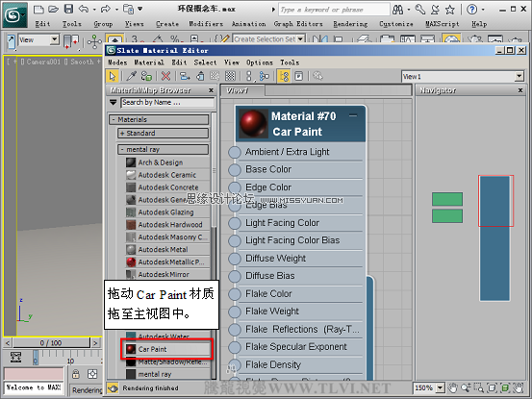This screenshot has height=399, width=532.
Task: Open the Modes menu in Slate editor
Action: click(117, 62)
